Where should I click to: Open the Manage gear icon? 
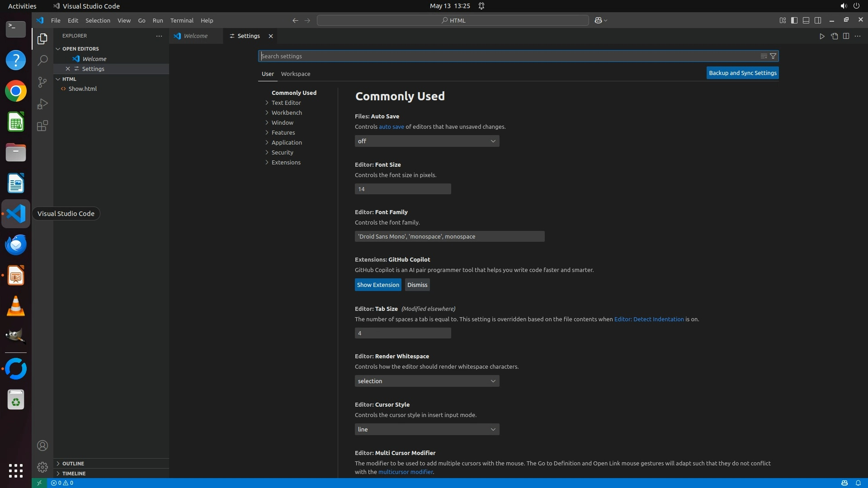coord(42,467)
